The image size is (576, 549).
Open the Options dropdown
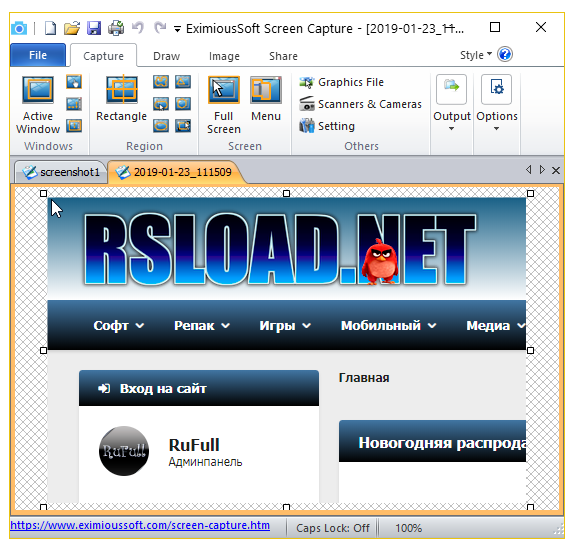pyautogui.click(x=497, y=103)
